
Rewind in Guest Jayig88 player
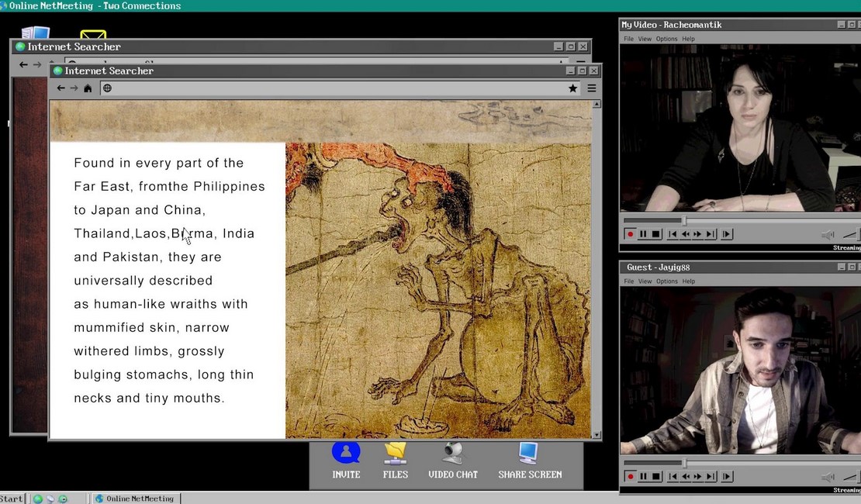coord(685,477)
